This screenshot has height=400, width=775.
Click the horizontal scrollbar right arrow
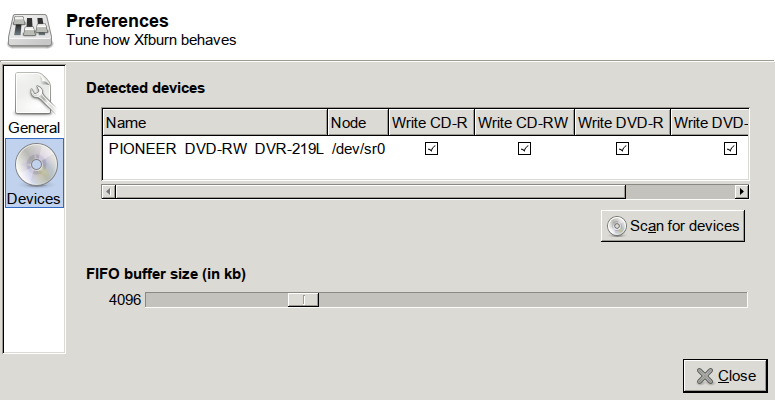pyautogui.click(x=742, y=191)
